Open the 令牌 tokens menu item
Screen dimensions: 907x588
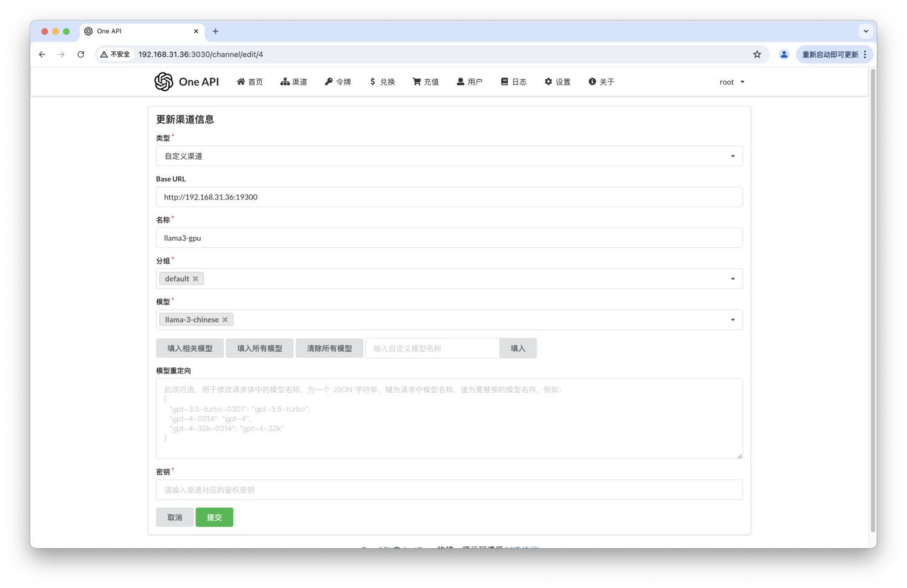coord(338,82)
